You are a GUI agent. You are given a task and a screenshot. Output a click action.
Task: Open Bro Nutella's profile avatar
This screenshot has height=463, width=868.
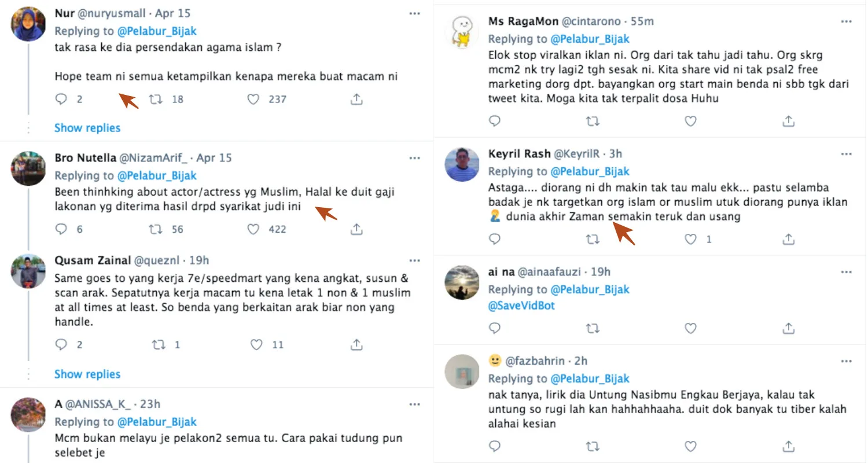[28, 169]
